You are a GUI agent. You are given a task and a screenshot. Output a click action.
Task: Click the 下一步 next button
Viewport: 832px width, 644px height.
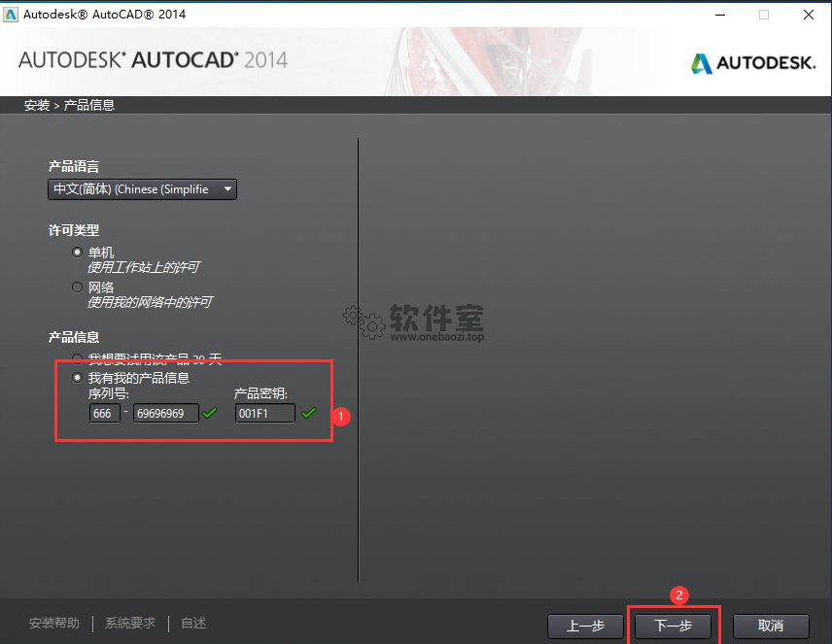pyautogui.click(x=673, y=626)
